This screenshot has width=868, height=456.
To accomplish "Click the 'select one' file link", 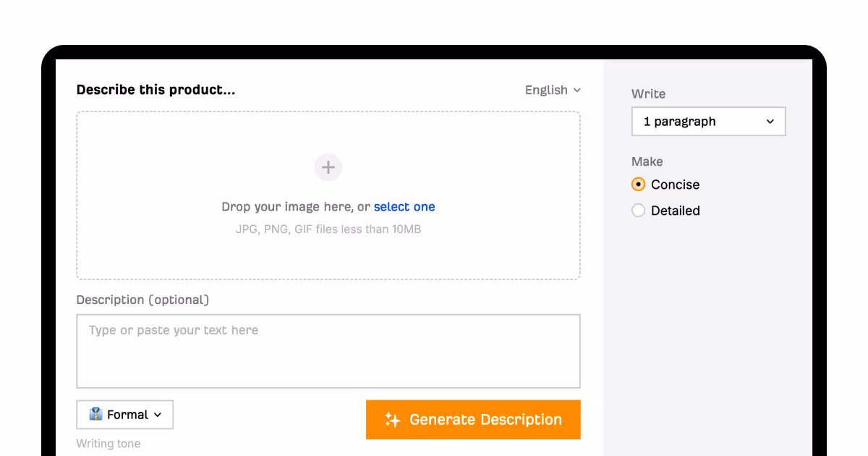I will [404, 207].
